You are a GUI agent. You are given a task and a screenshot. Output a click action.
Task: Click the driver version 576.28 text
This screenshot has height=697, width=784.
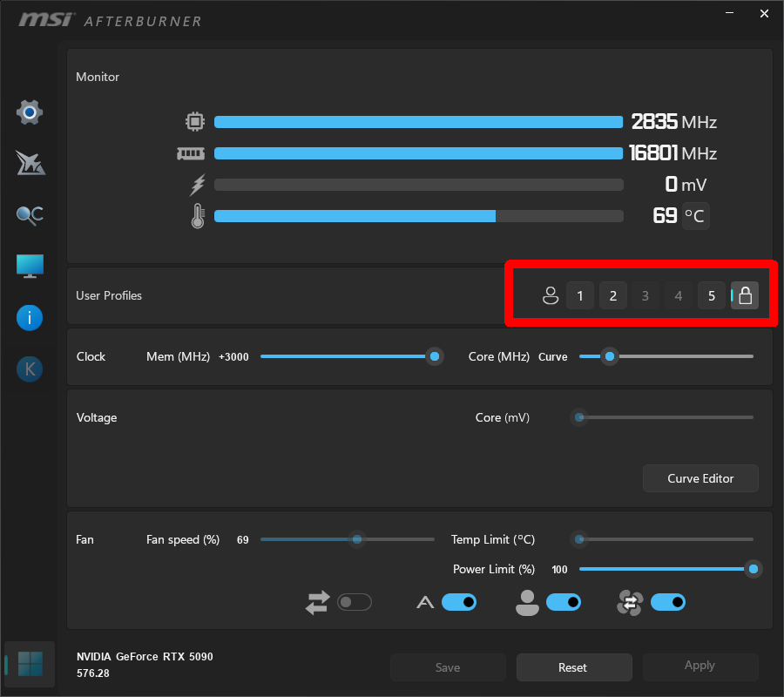point(93,673)
